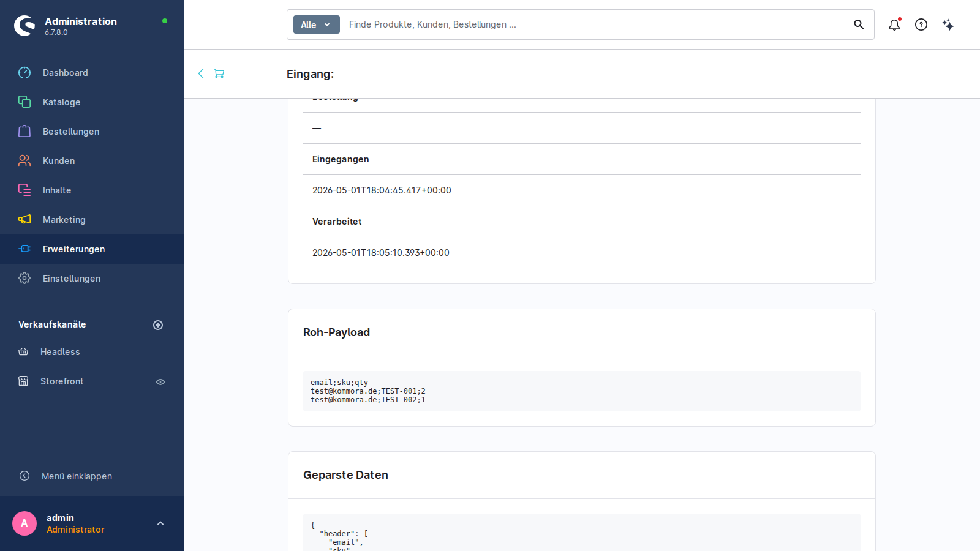The height and width of the screenshot is (551, 980).
Task: Click the Eingang: page title
Action: coord(310,74)
